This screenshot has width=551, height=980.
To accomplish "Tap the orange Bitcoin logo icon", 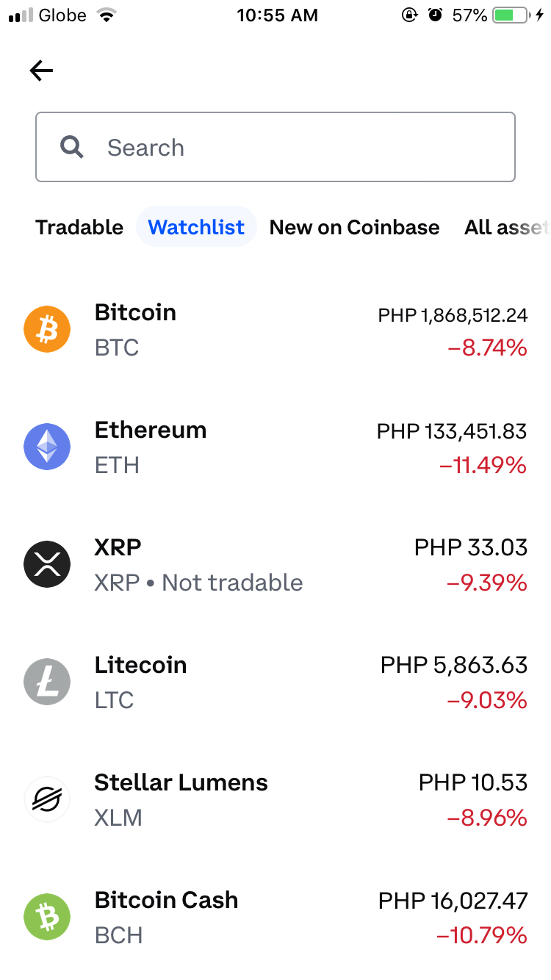I will 47,329.
